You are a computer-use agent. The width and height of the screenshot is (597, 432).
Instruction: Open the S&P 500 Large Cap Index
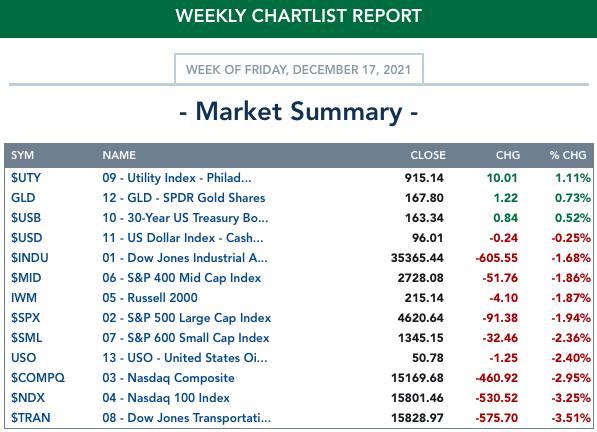pos(187,318)
